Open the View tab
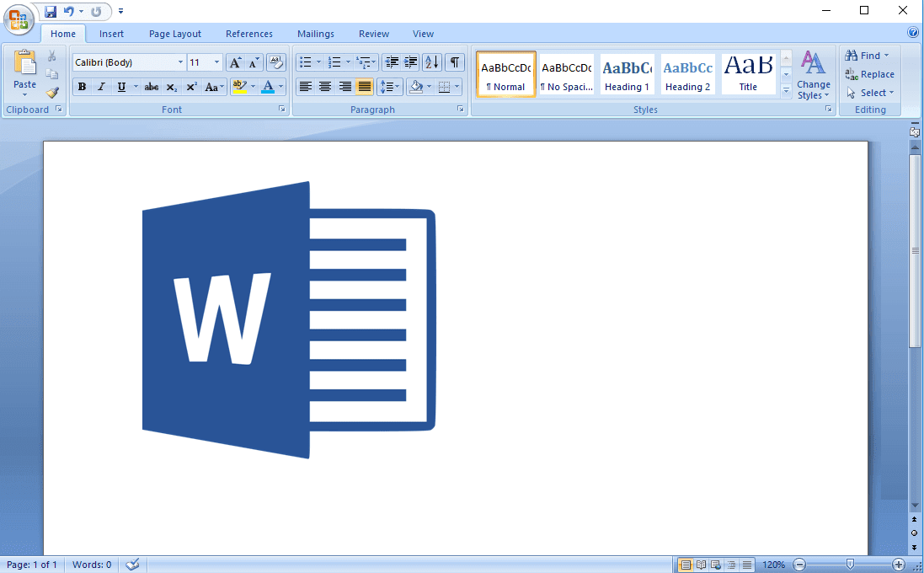 [x=423, y=34]
